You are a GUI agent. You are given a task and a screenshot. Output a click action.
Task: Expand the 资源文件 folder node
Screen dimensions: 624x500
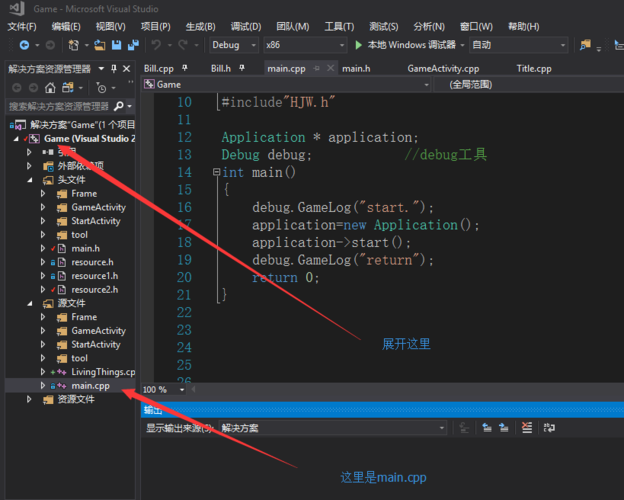tap(29, 399)
